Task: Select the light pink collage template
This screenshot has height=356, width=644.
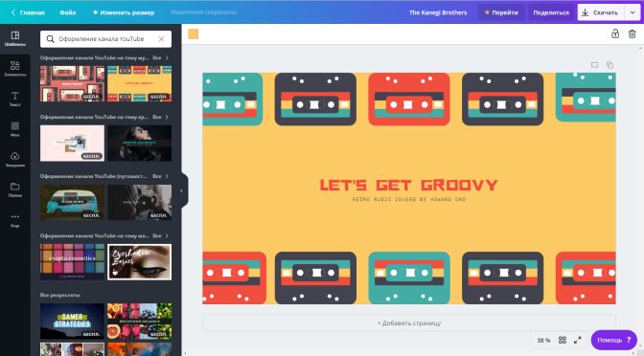Action: [72, 144]
